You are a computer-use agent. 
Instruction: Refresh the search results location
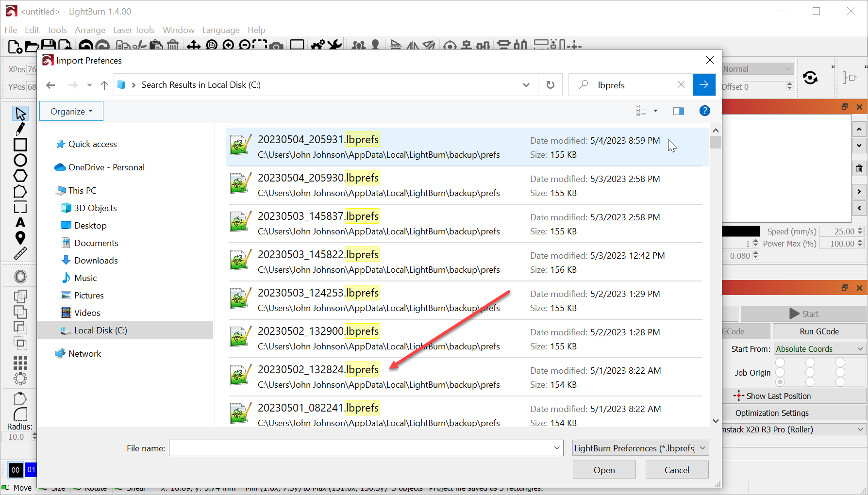[550, 85]
